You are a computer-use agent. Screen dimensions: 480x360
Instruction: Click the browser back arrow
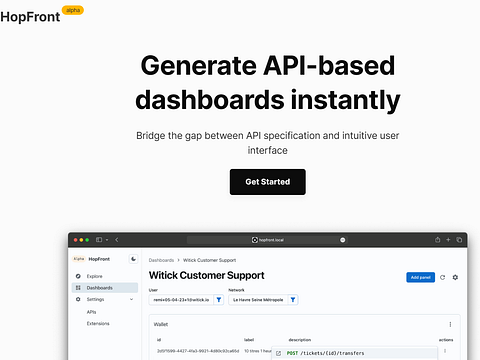pos(117,240)
